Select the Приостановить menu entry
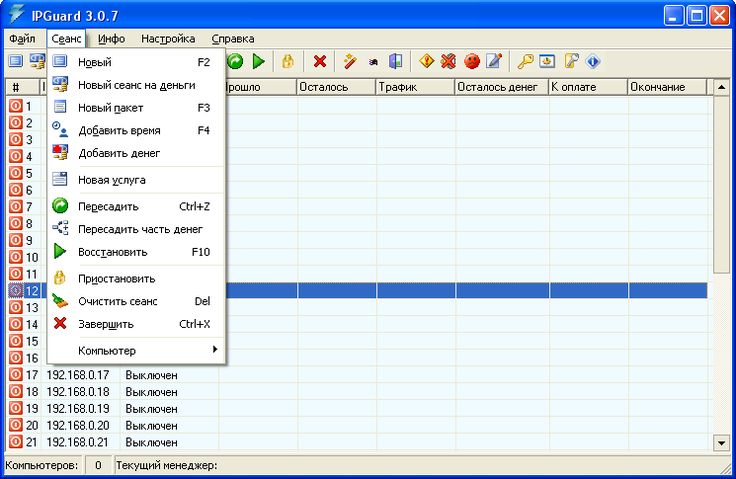 click(x=136, y=278)
